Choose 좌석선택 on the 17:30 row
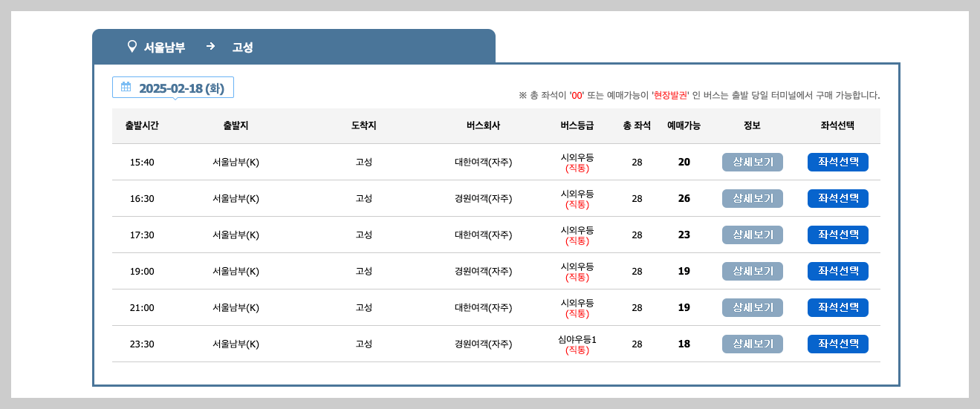The image size is (980, 409). [x=838, y=235]
